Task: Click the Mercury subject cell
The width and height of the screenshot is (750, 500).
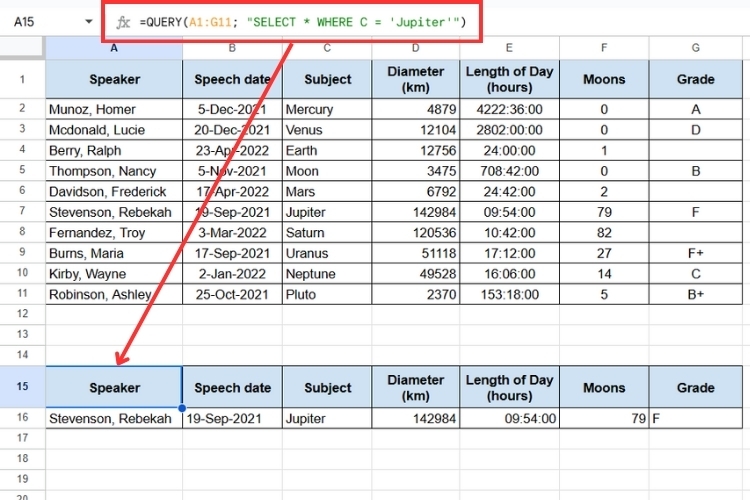Action: point(327,109)
